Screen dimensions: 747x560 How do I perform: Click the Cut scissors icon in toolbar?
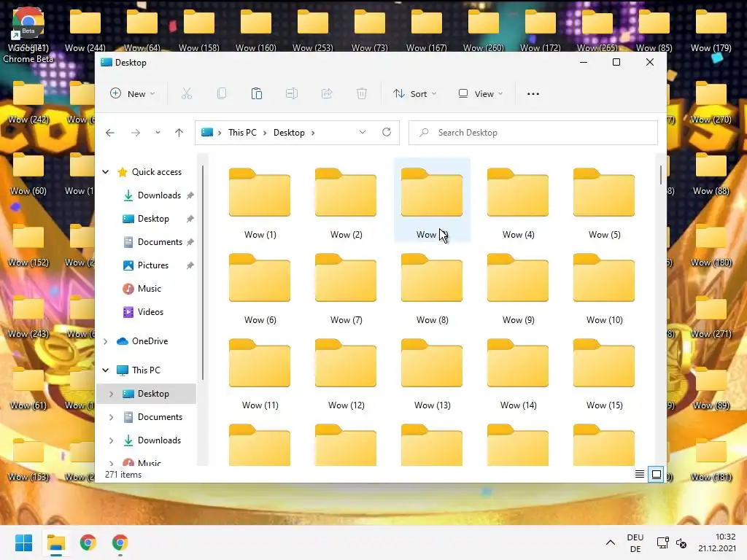click(x=186, y=94)
